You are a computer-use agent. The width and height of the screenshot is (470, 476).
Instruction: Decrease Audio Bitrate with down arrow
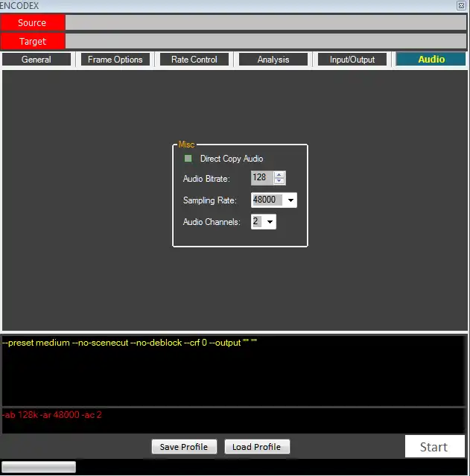[279, 181]
